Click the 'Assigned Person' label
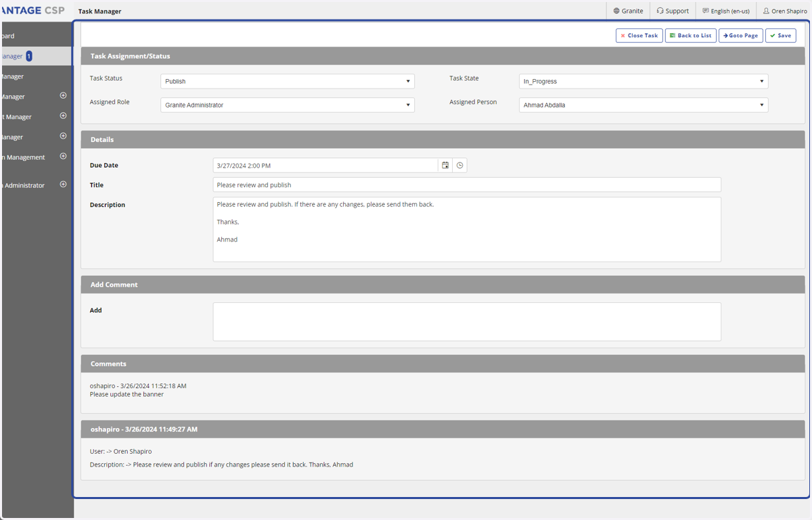812x520 pixels. 473,102
